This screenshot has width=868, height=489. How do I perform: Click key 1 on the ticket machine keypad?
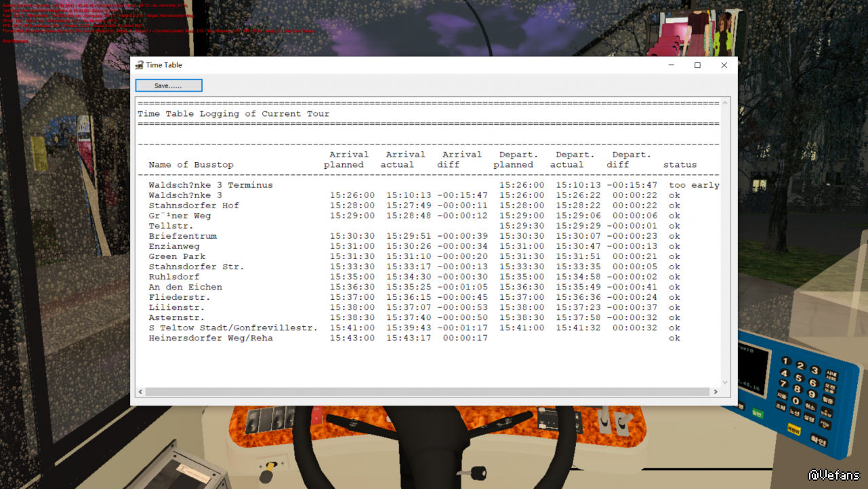tap(787, 361)
